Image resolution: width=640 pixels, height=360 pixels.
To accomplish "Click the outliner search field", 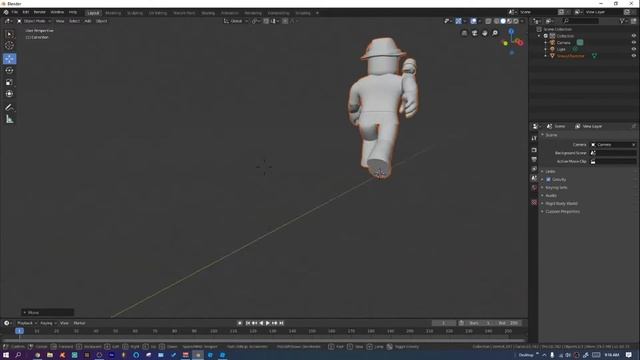I will point(581,21).
